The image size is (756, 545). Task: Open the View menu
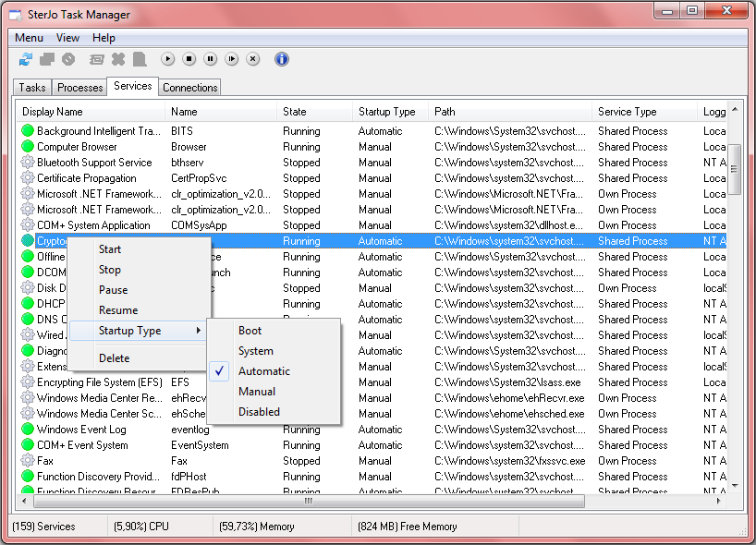67,38
